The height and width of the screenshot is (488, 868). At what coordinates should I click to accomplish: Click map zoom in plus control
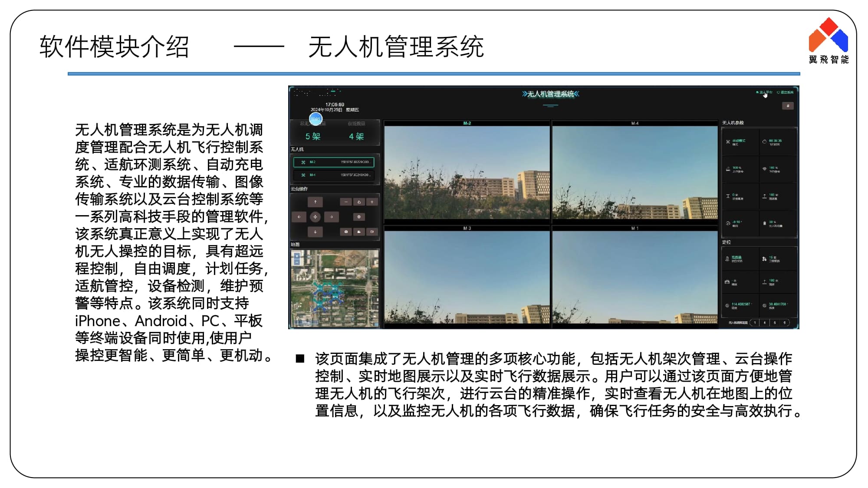click(297, 256)
